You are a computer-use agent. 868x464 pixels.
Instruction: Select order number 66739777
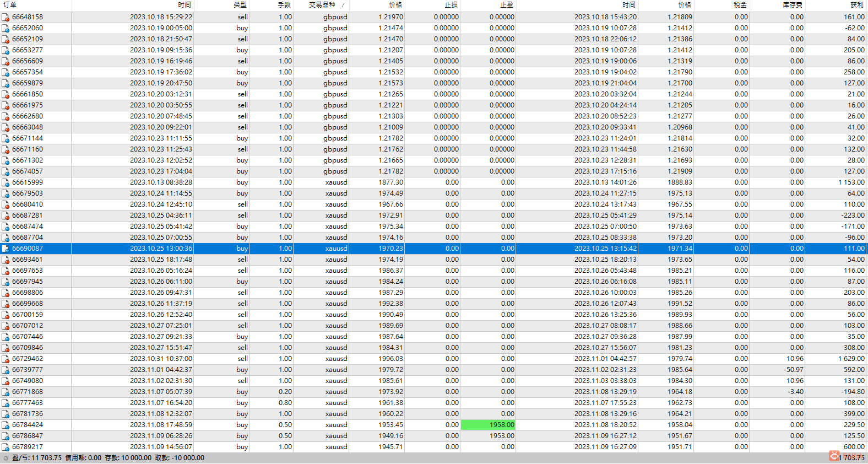(28, 370)
